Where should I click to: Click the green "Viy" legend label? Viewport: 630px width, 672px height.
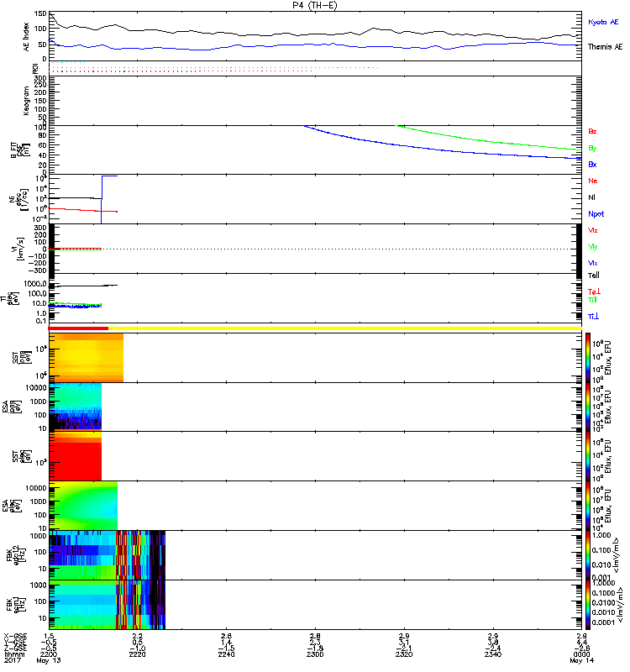click(593, 247)
